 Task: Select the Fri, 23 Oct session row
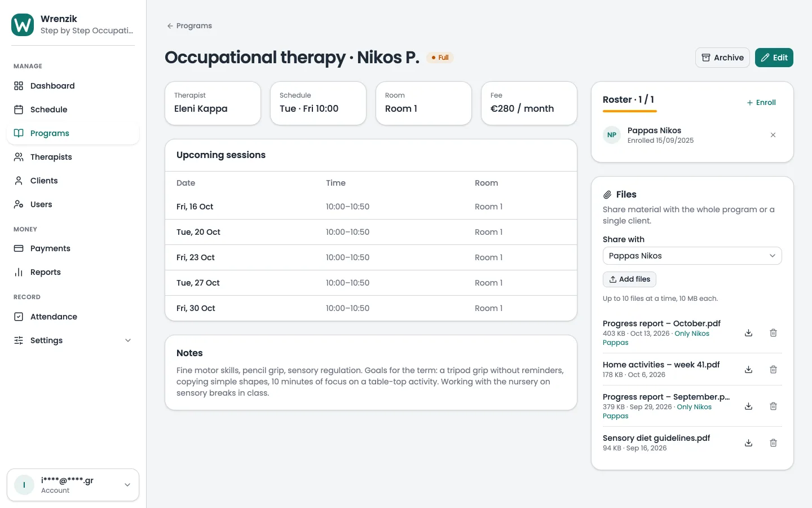371,257
